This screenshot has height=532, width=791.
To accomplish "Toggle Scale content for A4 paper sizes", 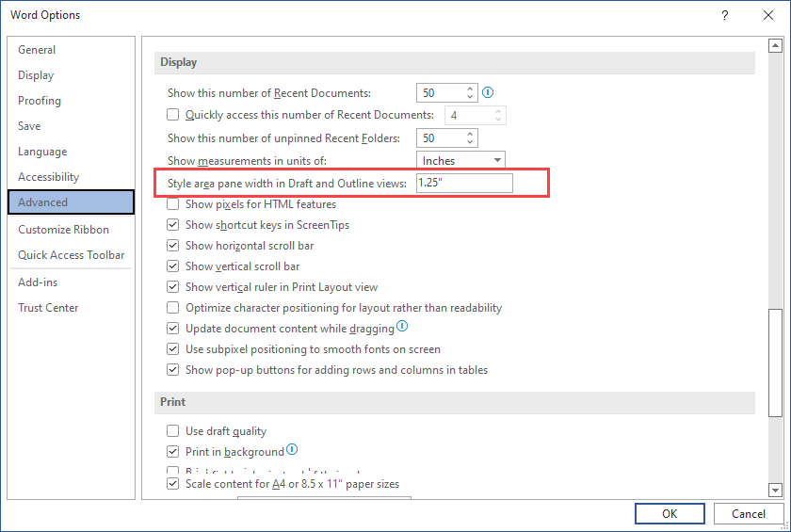I will pyautogui.click(x=172, y=484).
